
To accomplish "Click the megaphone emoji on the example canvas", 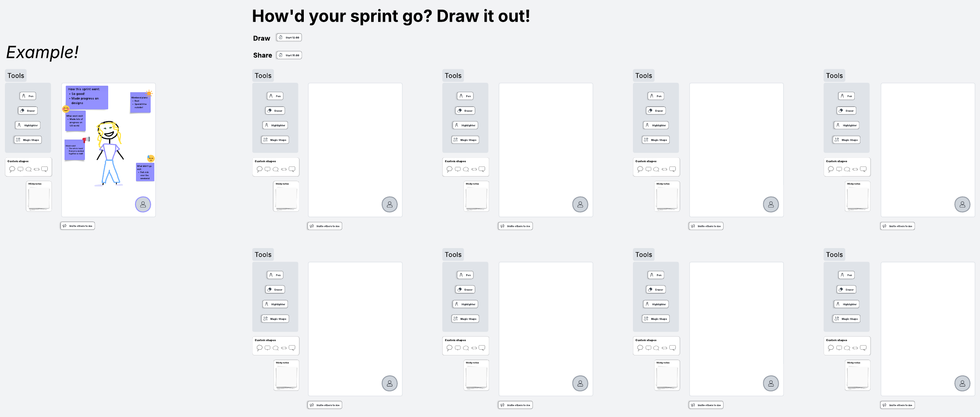I will click(x=86, y=140).
